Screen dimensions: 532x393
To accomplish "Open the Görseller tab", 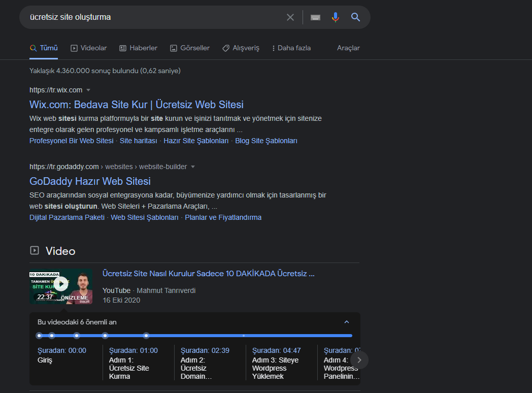I will (x=190, y=48).
